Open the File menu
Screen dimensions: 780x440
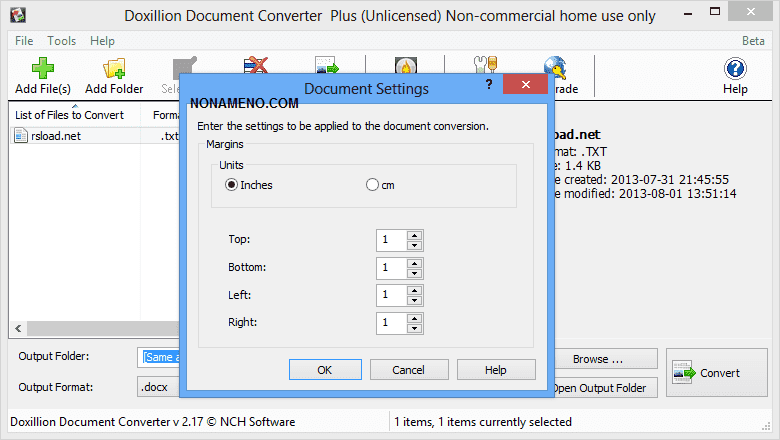[x=24, y=41]
